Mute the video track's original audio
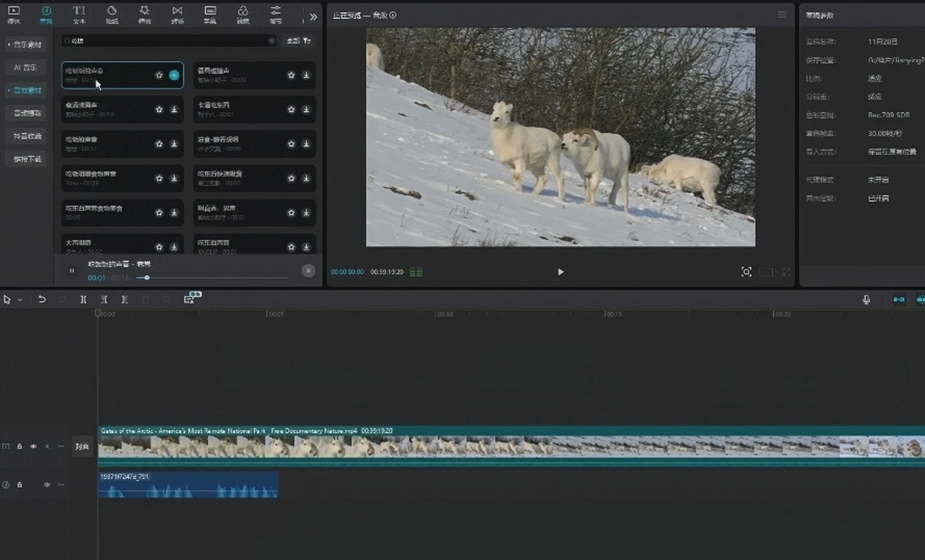 click(47, 447)
